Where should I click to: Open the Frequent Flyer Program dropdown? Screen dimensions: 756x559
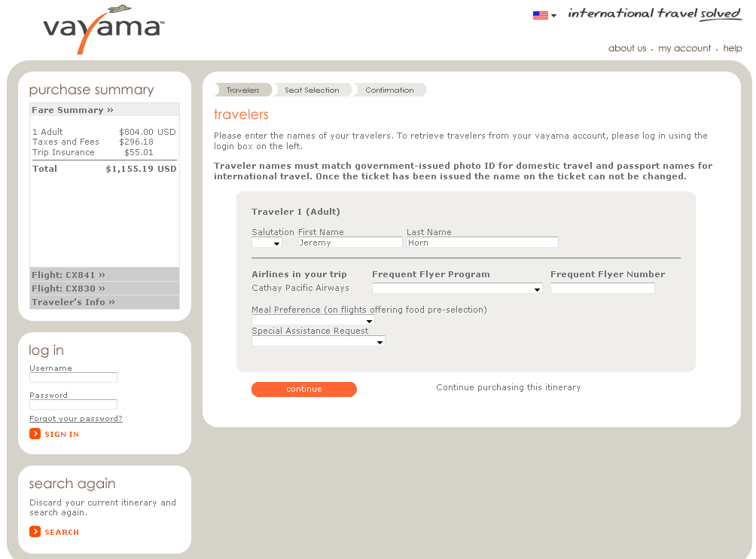coord(457,289)
